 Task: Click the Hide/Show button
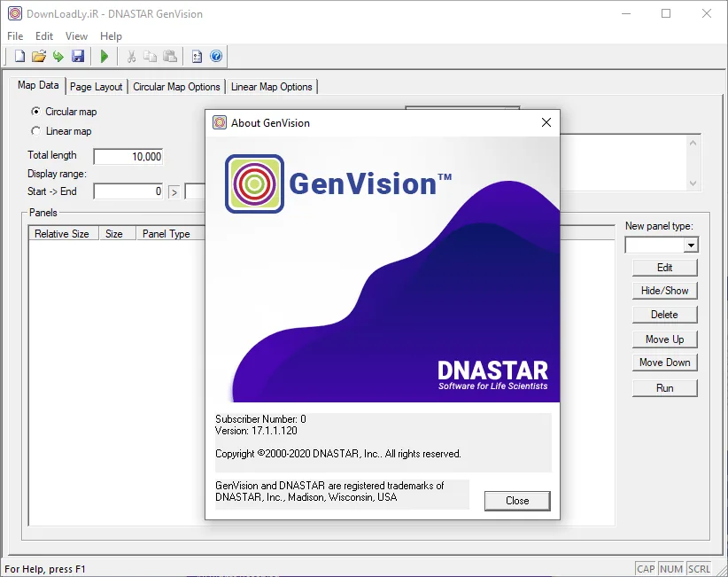665,291
